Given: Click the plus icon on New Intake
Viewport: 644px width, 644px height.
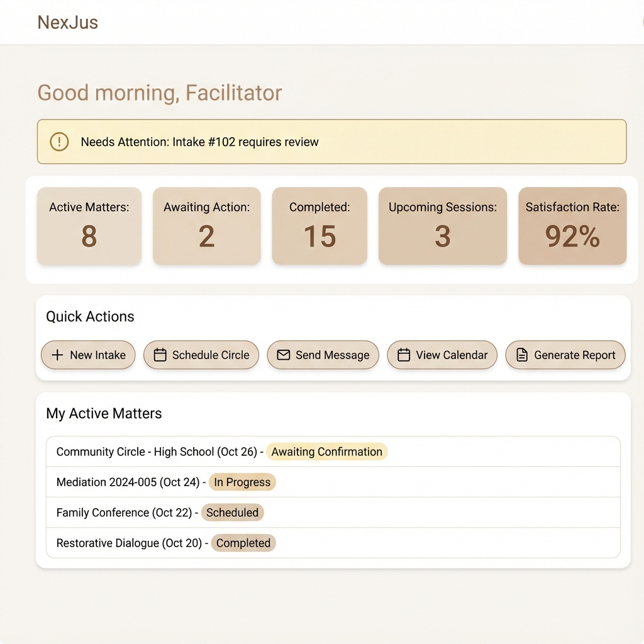Looking at the screenshot, I should 57,355.
